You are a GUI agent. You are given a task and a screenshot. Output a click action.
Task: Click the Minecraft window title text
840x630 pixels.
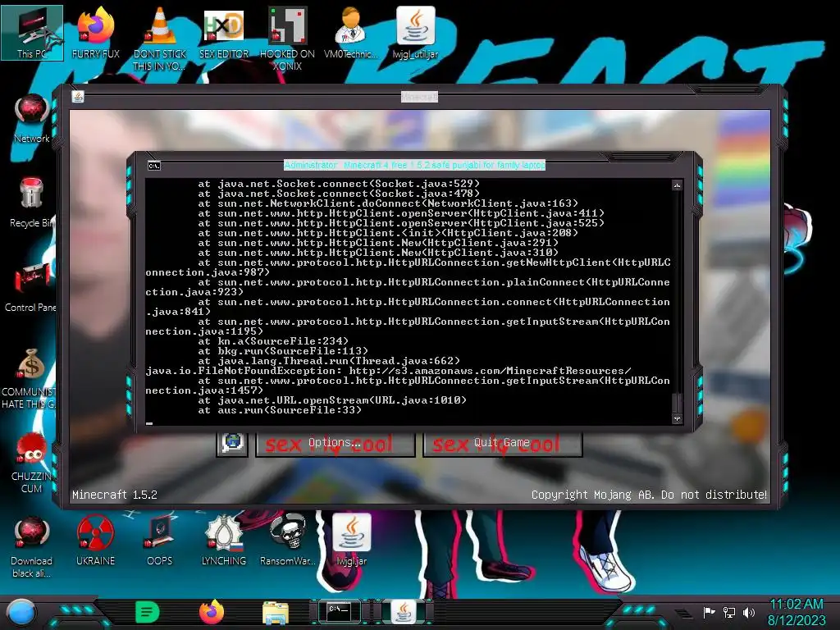coord(419,97)
